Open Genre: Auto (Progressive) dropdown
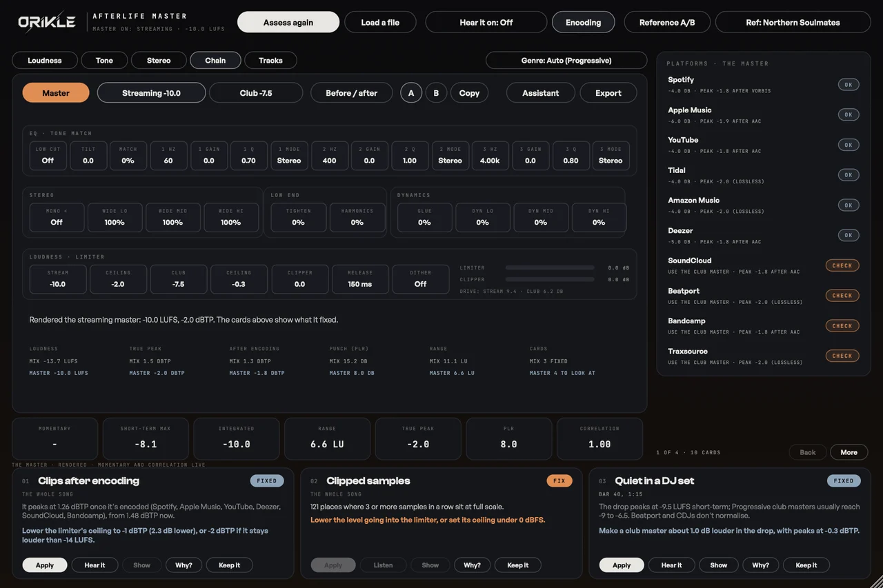Image resolution: width=883 pixels, height=588 pixels. (x=566, y=61)
